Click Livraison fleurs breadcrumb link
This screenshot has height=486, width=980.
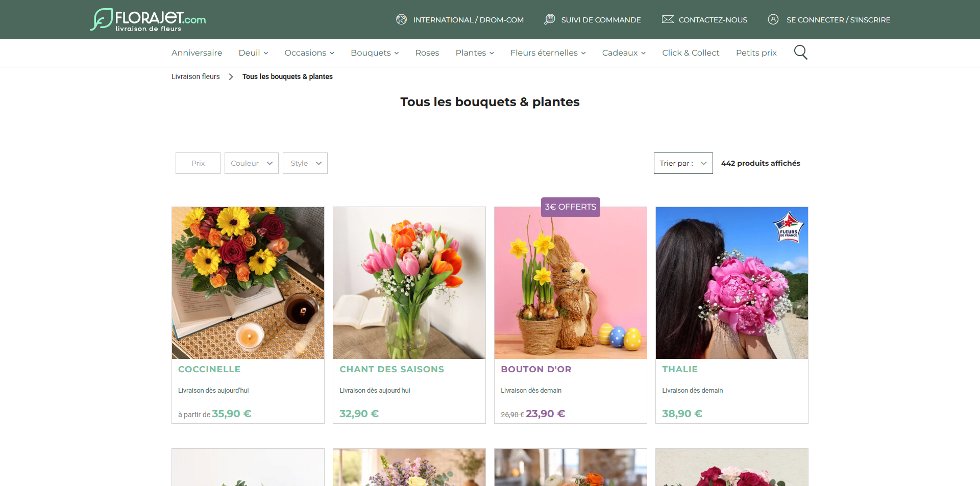pyautogui.click(x=195, y=76)
